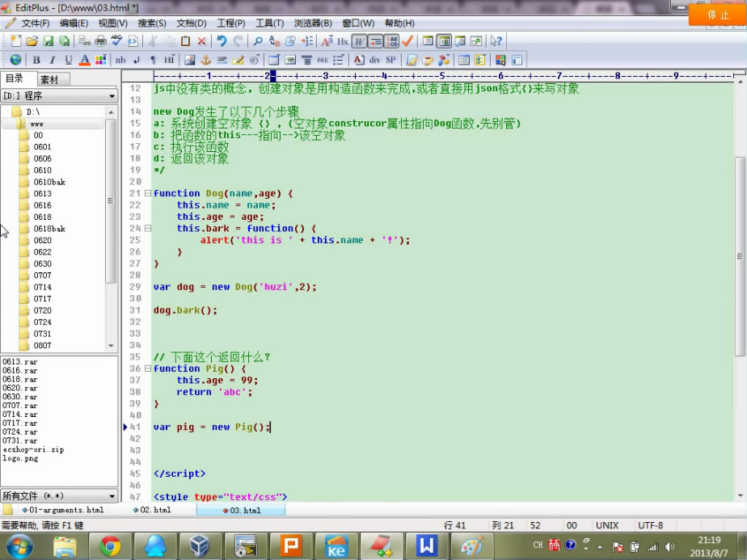Open Chrome from the taskbar
Image resolution: width=747 pixels, height=560 pixels.
[x=110, y=546]
